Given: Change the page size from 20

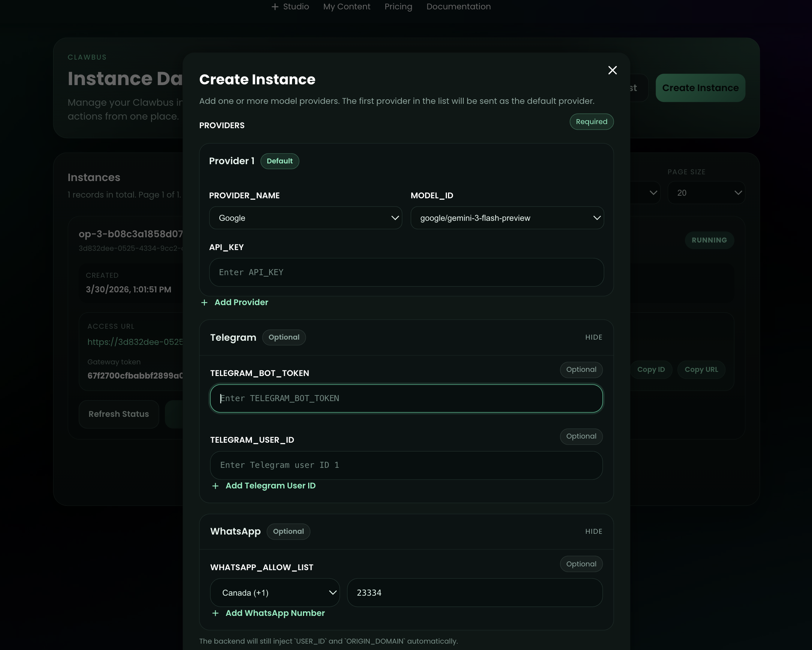Looking at the screenshot, I should click(x=706, y=192).
